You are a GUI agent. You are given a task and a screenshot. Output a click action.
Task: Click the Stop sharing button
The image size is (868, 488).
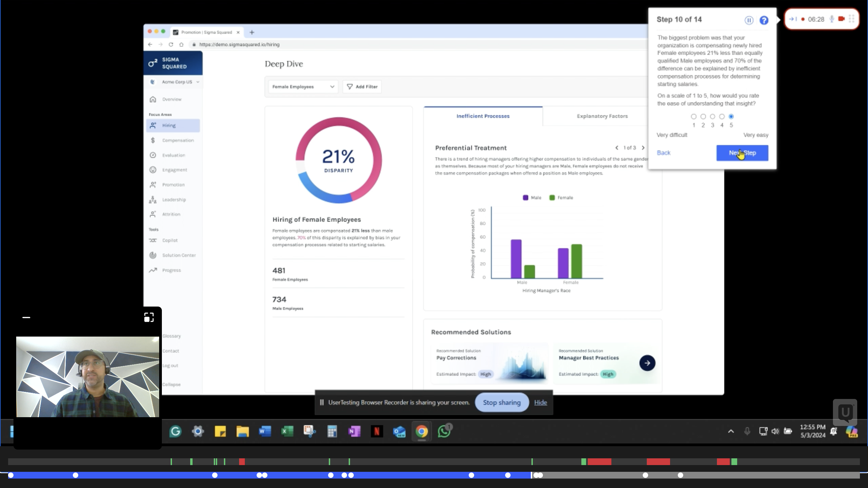coord(502,402)
